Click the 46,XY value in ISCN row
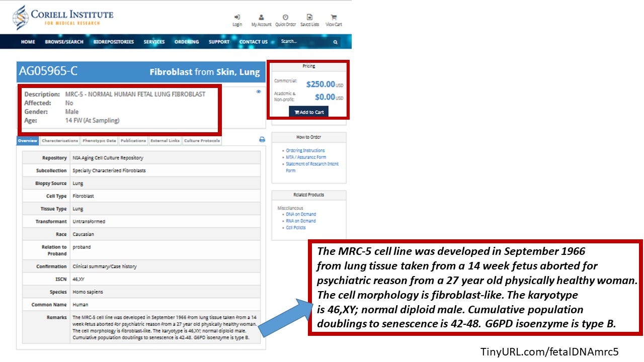The image size is (644, 362). pos(79,279)
